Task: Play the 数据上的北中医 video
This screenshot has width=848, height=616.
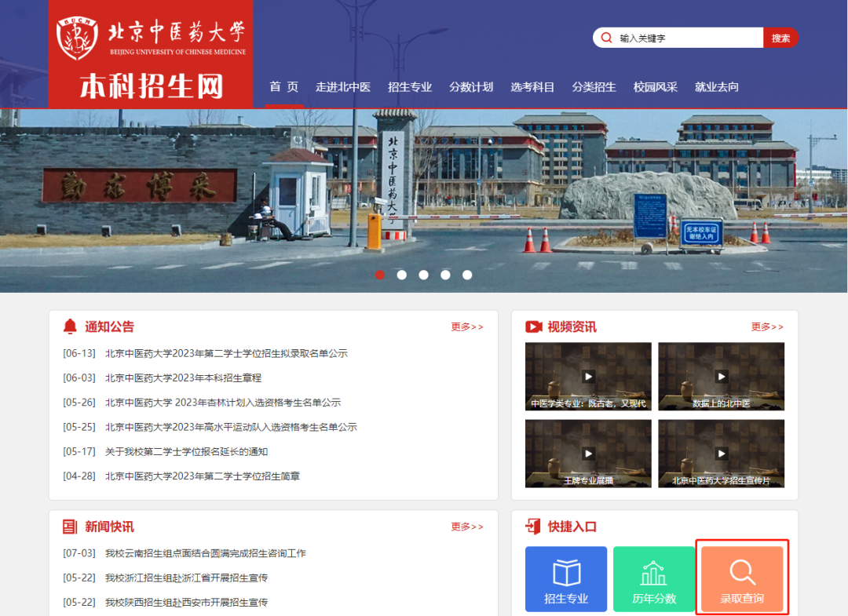Action: point(721,377)
